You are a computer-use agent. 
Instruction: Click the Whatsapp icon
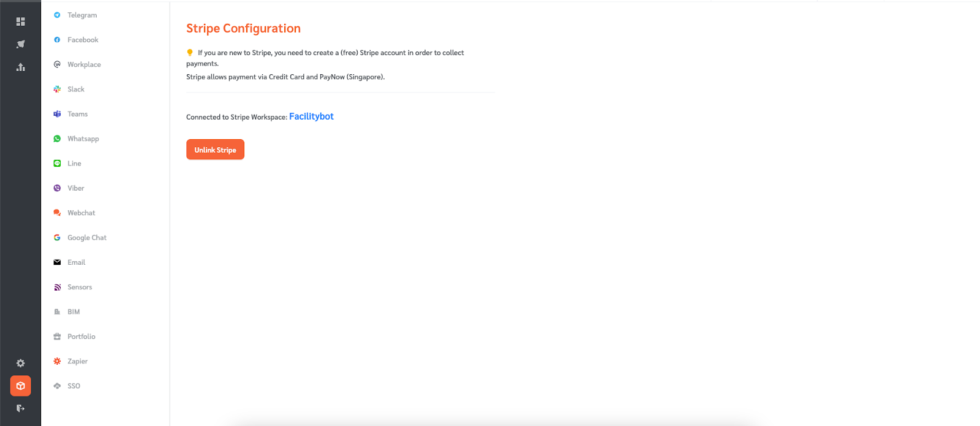click(x=57, y=139)
